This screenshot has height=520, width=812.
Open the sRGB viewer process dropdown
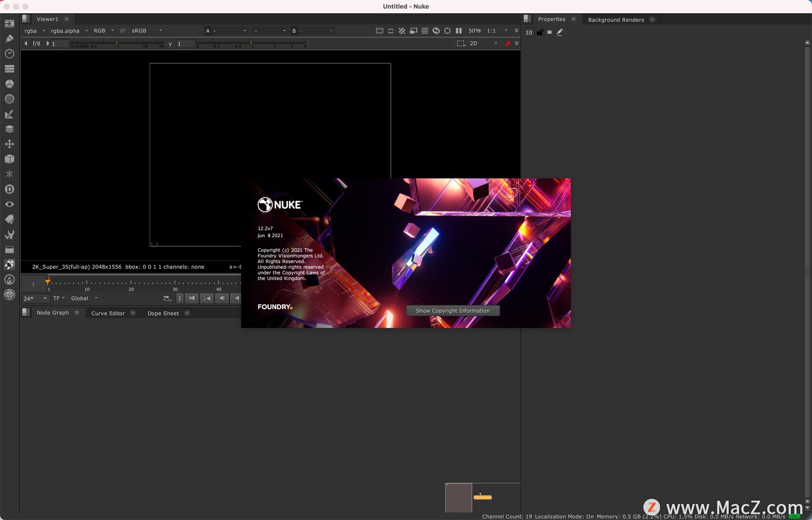(x=147, y=31)
